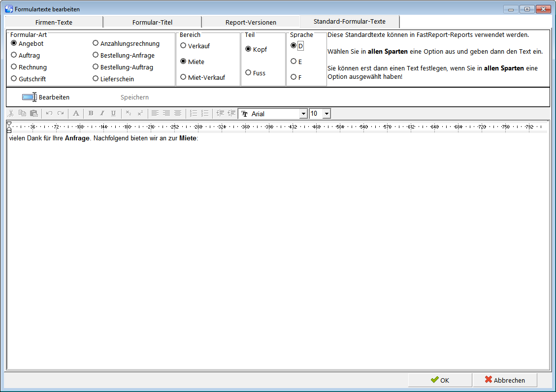This screenshot has height=392, width=556.
Task: Click the Speichern button
Action: pos(134,97)
